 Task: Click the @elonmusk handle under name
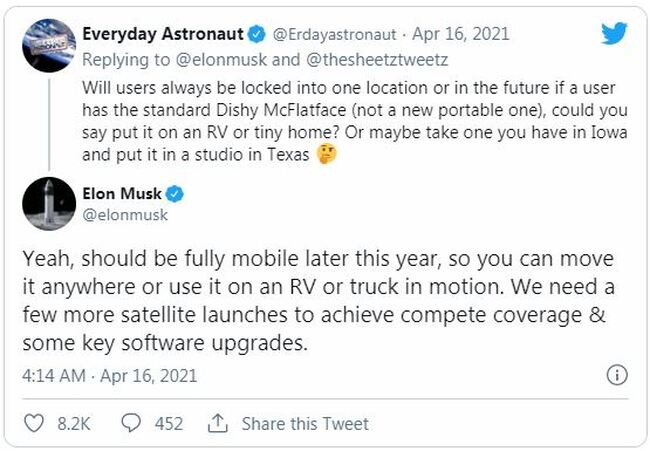tap(125, 215)
